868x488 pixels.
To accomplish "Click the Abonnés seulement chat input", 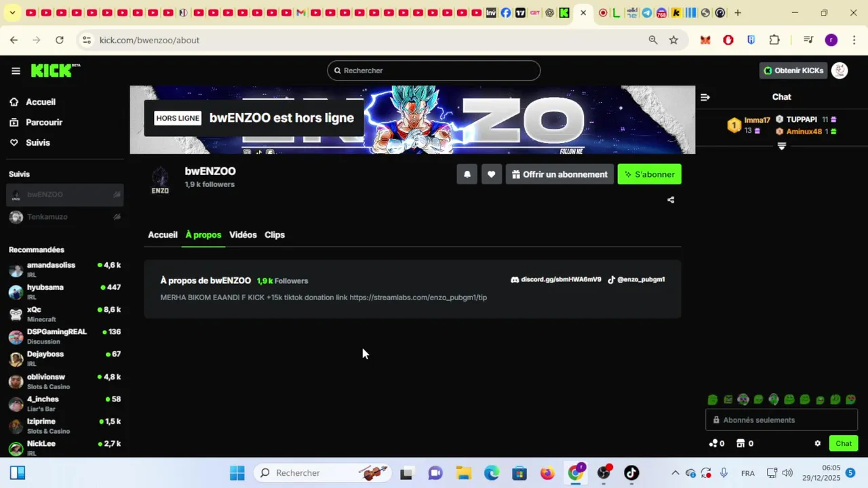I will pyautogui.click(x=782, y=420).
